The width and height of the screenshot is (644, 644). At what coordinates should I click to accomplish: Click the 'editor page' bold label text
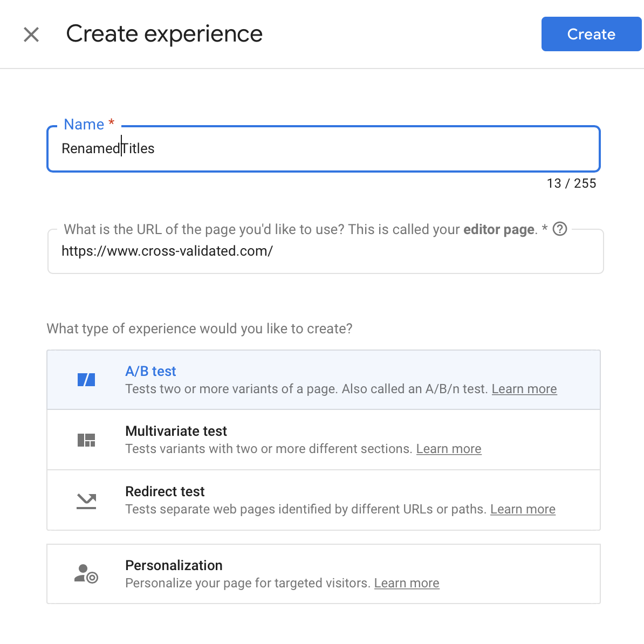coord(498,230)
